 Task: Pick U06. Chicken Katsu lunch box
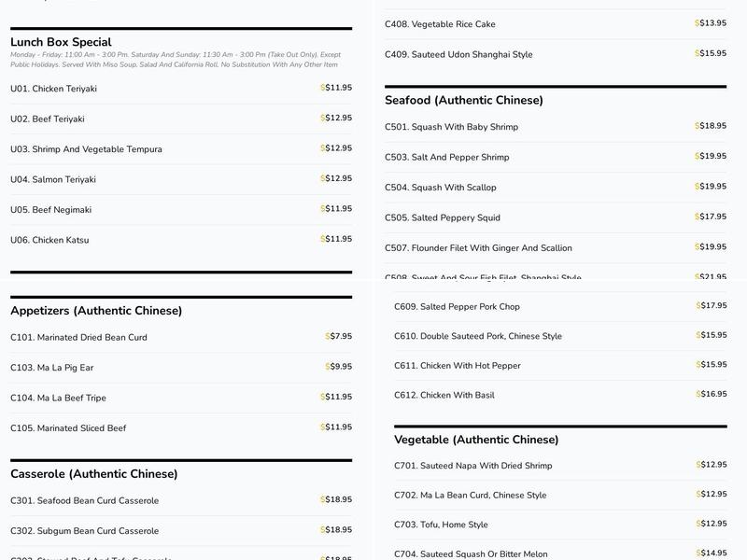pyautogui.click(x=49, y=240)
